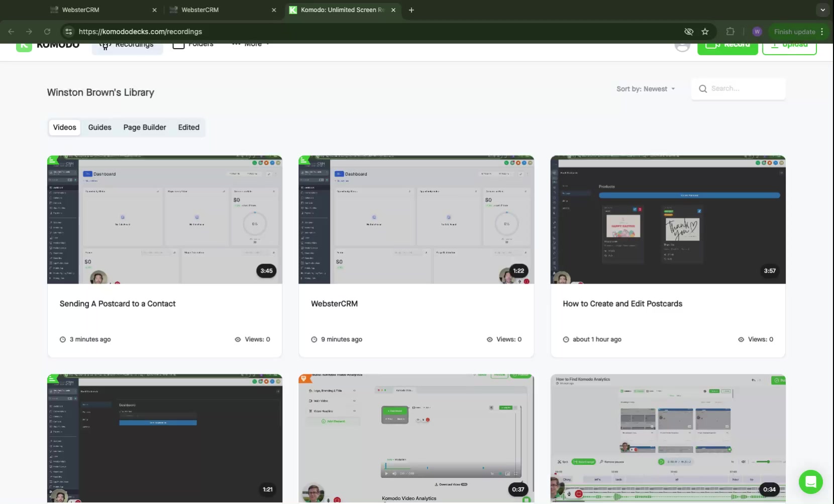834x504 pixels.
Task: Open the Chrome three-dot menu
Action: [x=822, y=32]
